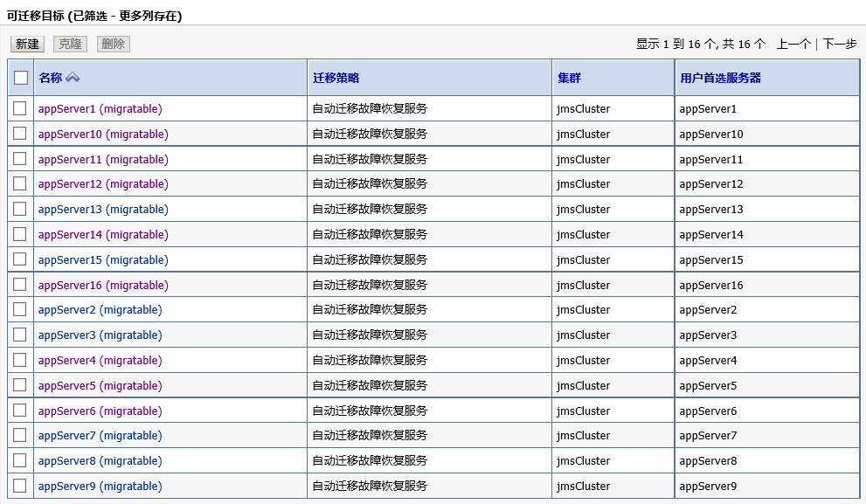The image size is (866, 504).
Task: Click jmsCluster in the appServer12 row
Action: (x=583, y=183)
